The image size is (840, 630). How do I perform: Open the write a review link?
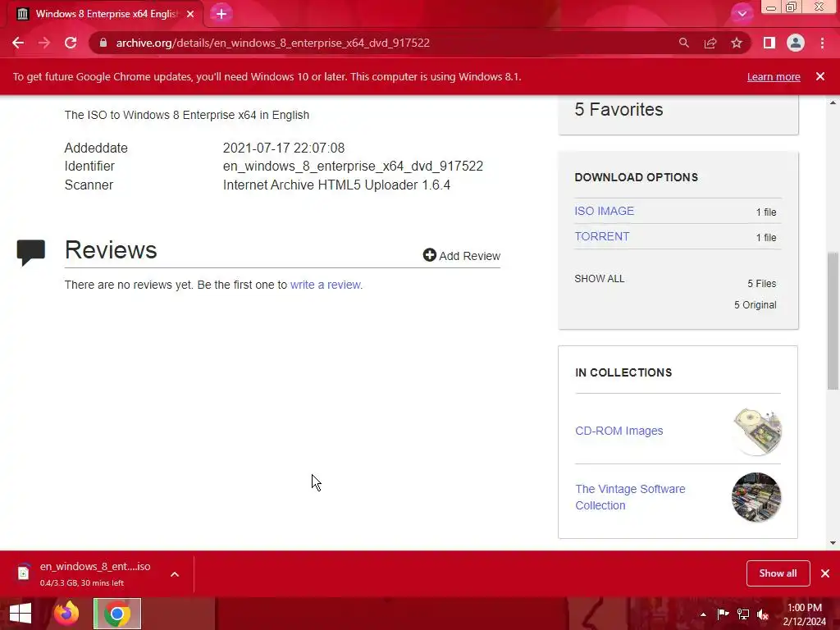pos(325,285)
